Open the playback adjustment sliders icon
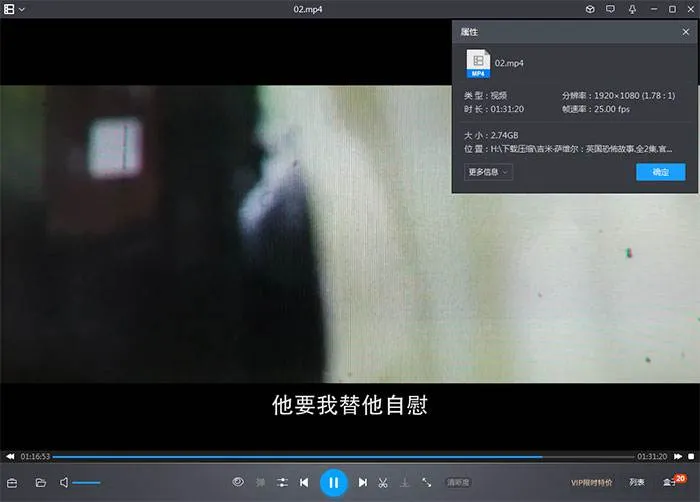Viewport: 700px width, 502px height. [x=283, y=483]
